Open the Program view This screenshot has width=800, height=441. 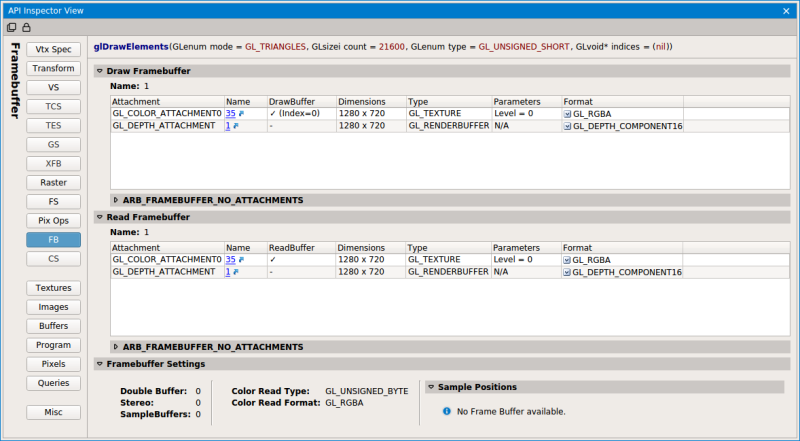tap(54, 345)
